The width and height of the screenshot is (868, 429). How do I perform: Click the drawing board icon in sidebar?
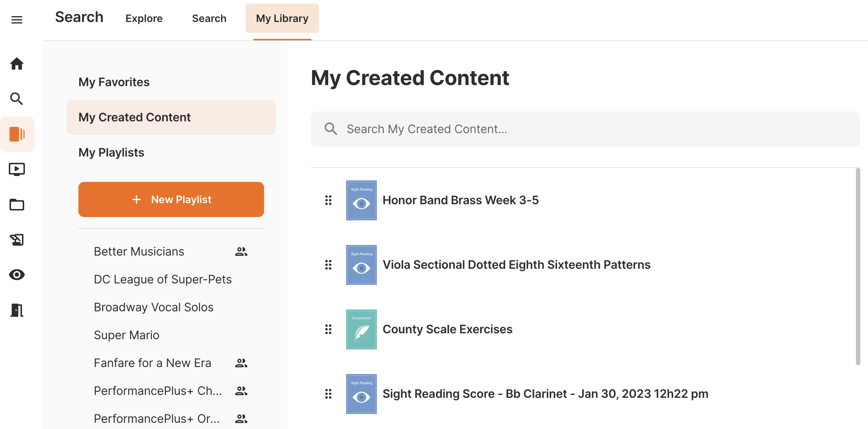tap(17, 240)
